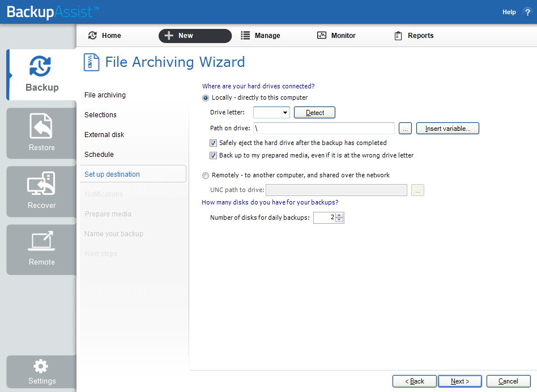Viewport: 537px width, 392px height.
Task: Select Locally - directly to this computer
Action: point(206,98)
